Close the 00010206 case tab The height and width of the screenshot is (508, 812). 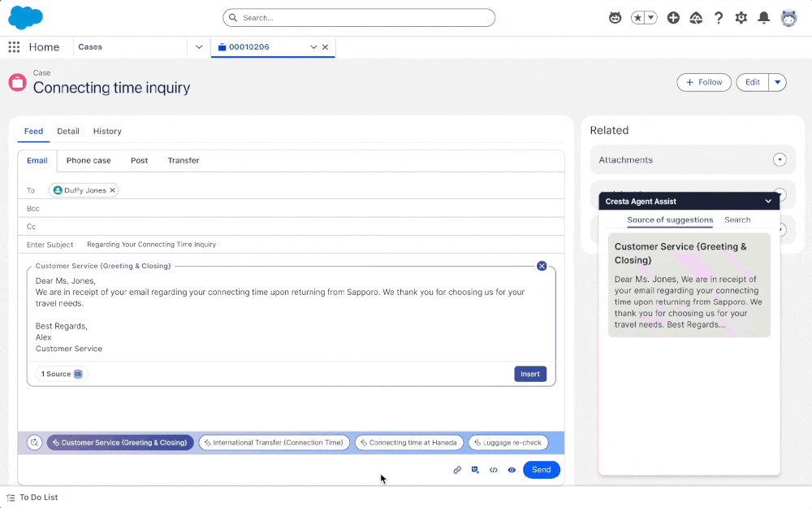click(x=326, y=47)
